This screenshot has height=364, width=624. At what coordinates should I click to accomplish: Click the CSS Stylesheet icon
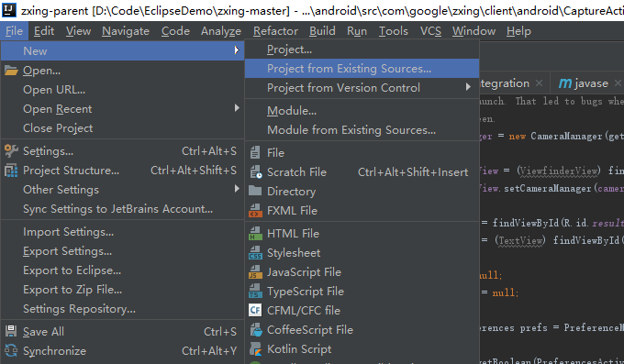click(x=255, y=253)
